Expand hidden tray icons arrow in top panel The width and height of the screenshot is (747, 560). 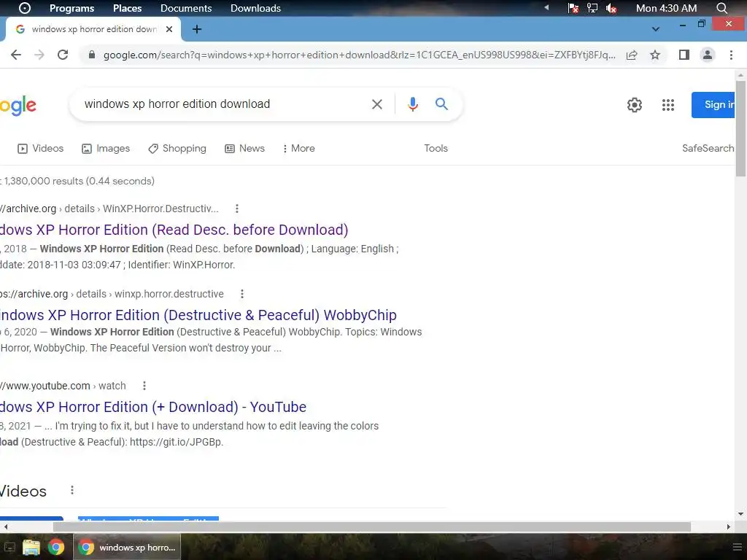pyautogui.click(x=546, y=7)
